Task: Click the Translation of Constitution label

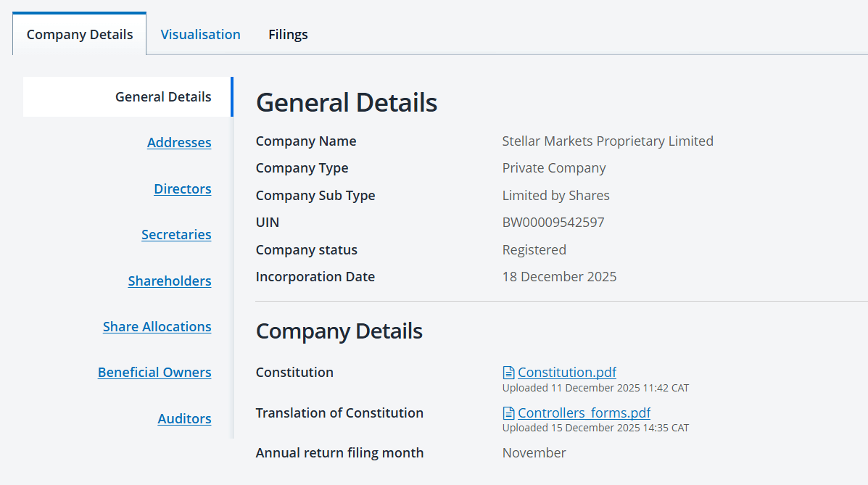Action: pyautogui.click(x=339, y=413)
